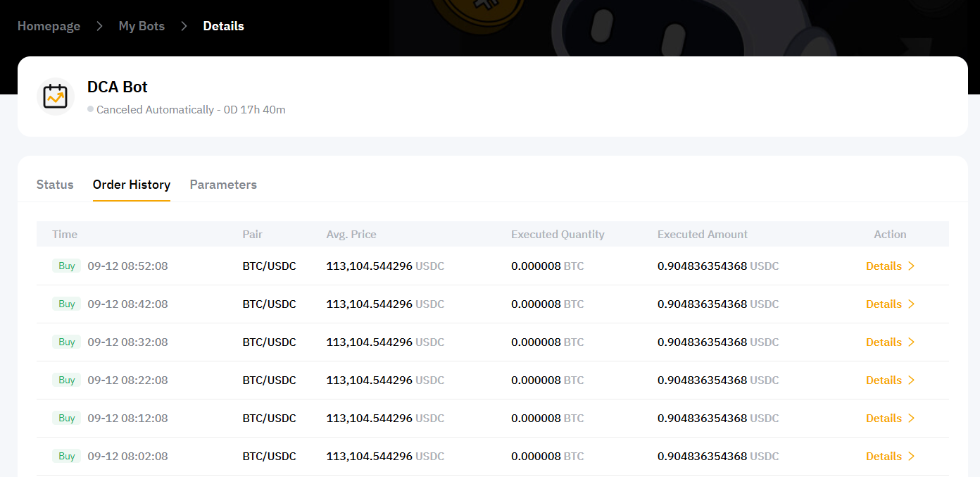
Task: Navigate to My Bots breadcrumb
Action: pyautogui.click(x=142, y=26)
